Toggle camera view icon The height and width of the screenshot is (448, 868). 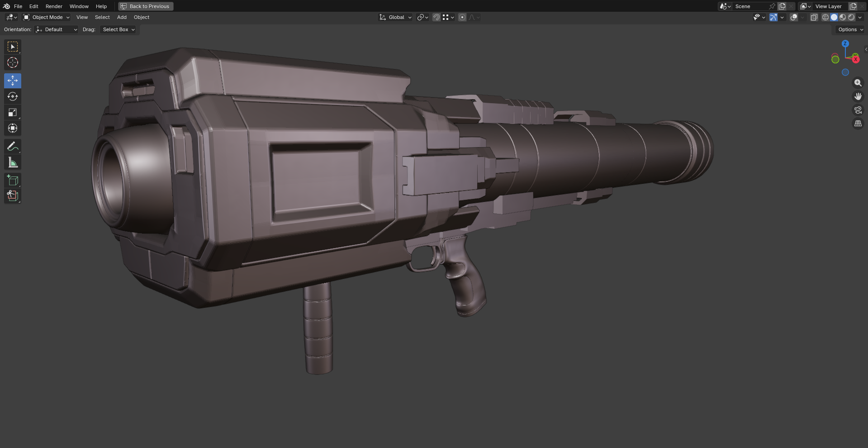(858, 110)
